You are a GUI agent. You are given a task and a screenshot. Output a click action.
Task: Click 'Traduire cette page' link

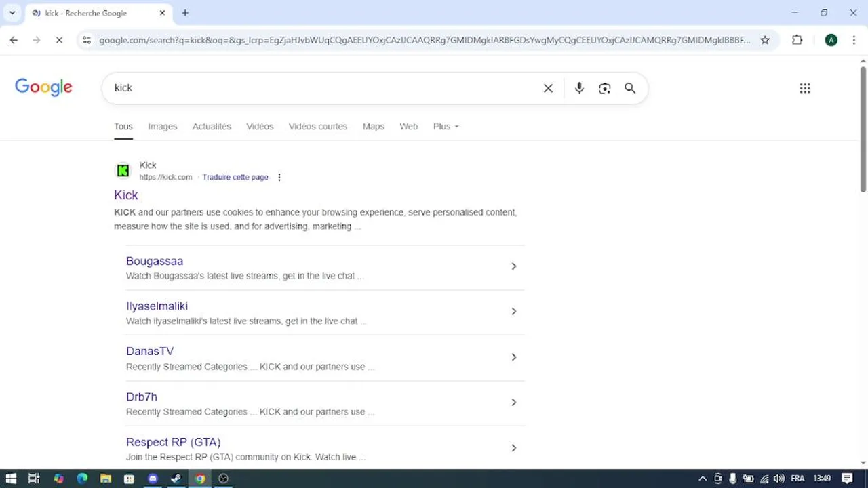[x=235, y=178]
